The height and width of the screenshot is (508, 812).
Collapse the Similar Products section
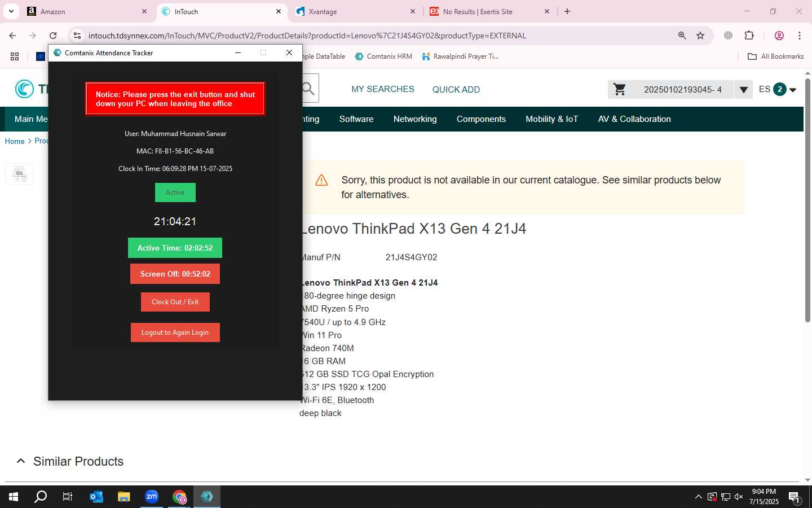coord(21,461)
